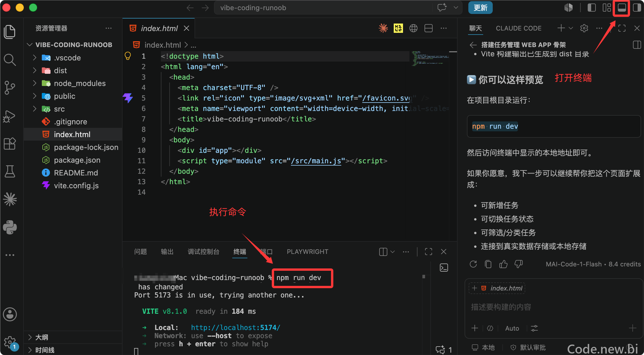Open the split terminal dropdown arrow
Image resolution: width=644 pixels, height=355 pixels.
click(393, 252)
